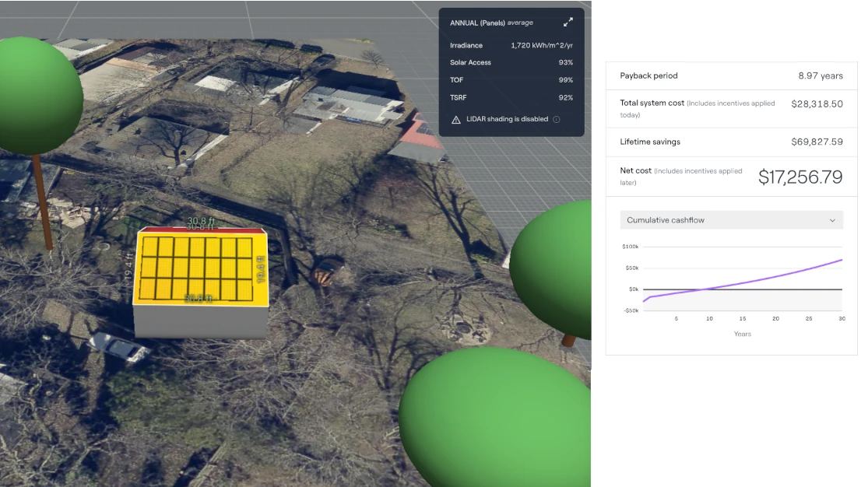Image resolution: width=868 pixels, height=487 pixels.
Task: Click the Total system cost amount
Action: 816,103
